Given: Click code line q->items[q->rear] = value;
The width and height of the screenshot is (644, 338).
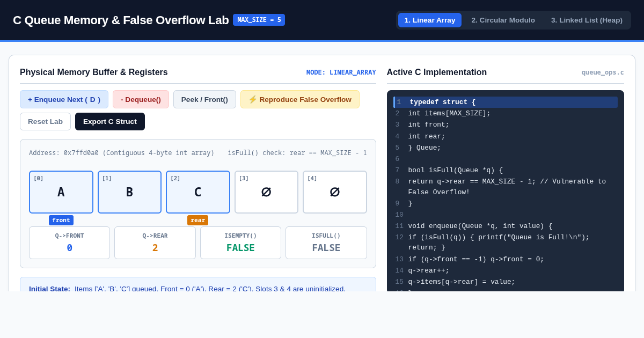Looking at the screenshot, I should click(x=506, y=282).
